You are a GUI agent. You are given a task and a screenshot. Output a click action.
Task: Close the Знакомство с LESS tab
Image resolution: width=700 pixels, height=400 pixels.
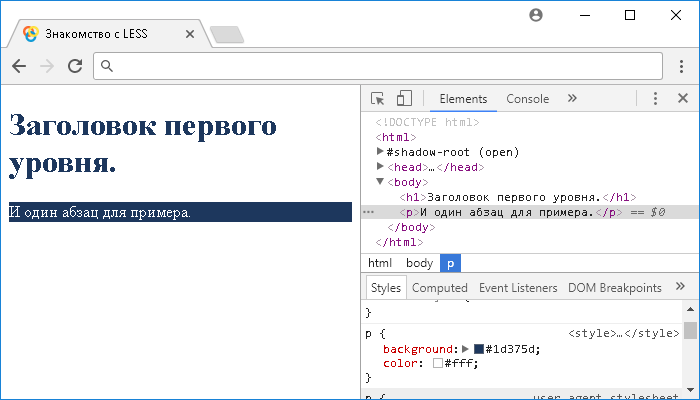[190, 34]
